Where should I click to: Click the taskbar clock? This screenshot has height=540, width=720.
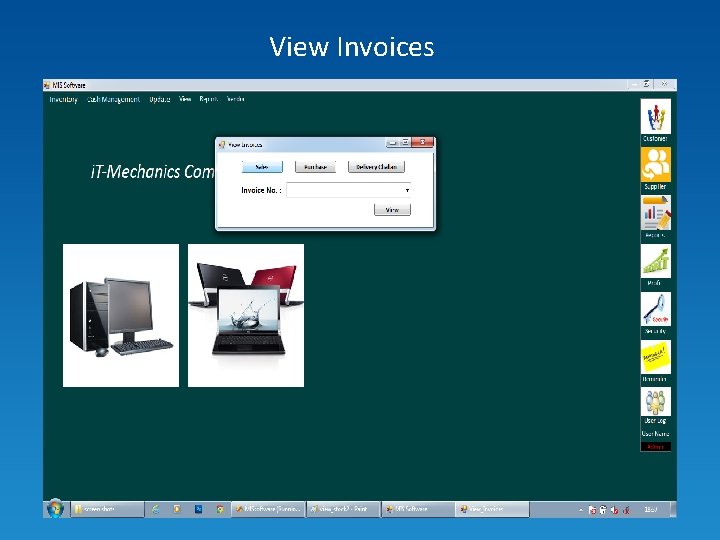(x=651, y=510)
